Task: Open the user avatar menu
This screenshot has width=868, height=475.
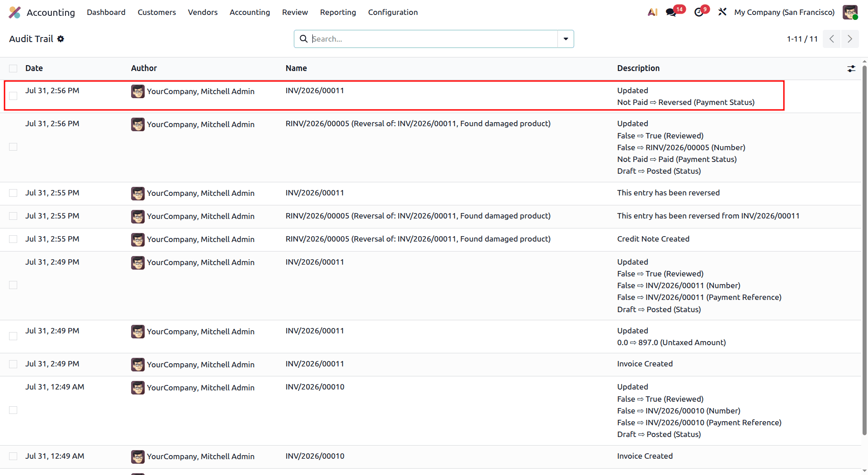Action: click(850, 12)
